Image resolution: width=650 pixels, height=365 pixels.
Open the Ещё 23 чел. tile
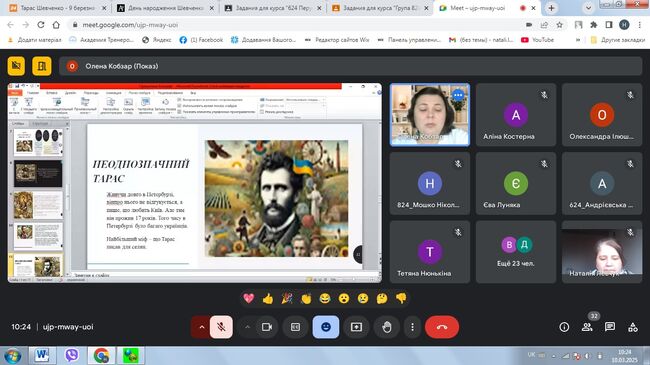point(516,252)
